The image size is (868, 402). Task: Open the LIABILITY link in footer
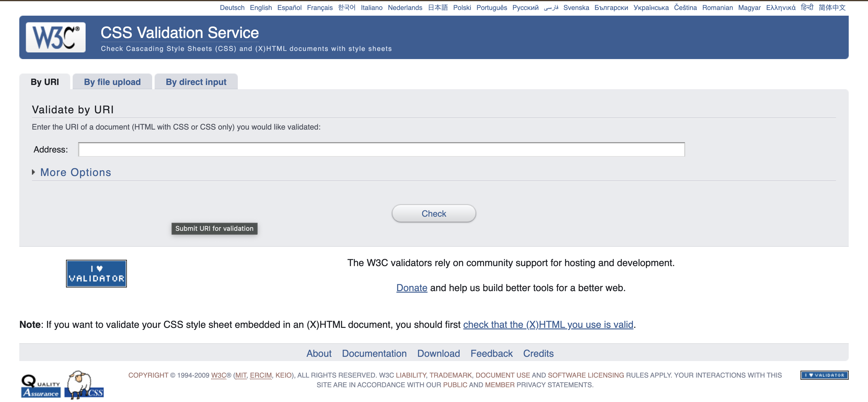(411, 375)
